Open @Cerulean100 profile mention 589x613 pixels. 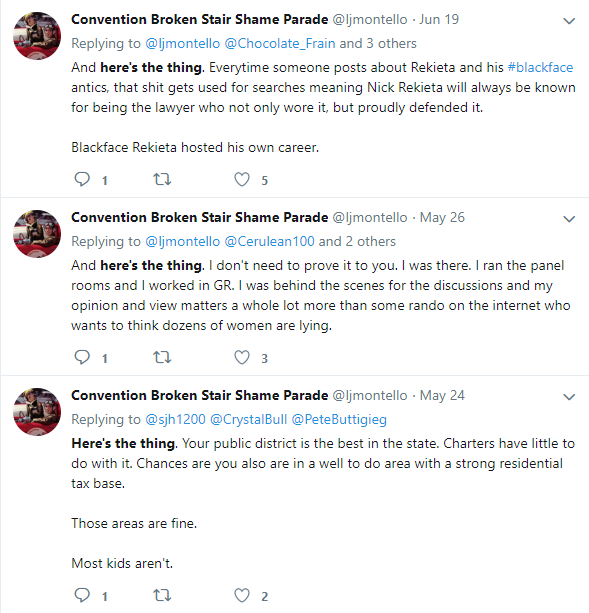(x=269, y=242)
